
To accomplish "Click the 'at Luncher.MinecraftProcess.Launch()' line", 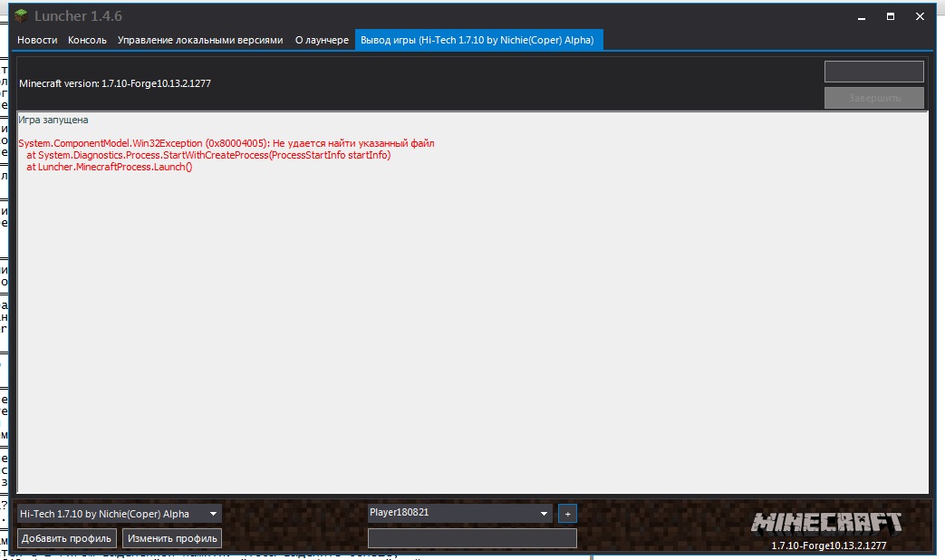I will tap(109, 167).
